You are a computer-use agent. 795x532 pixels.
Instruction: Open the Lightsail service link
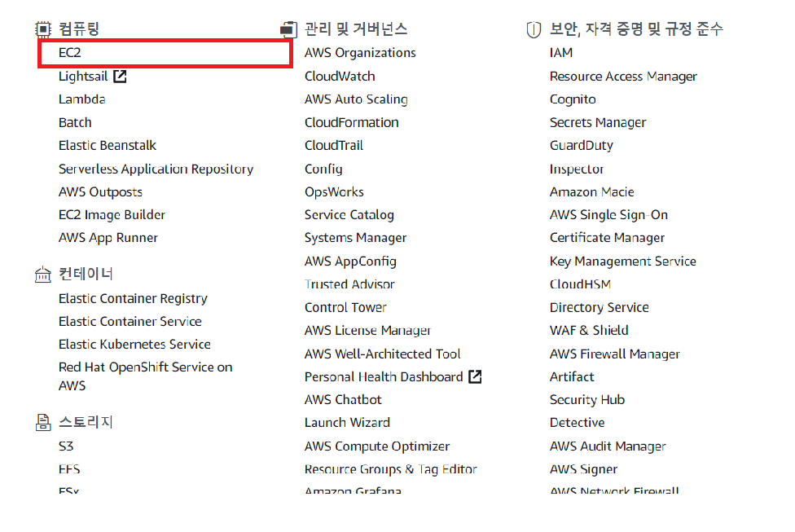coord(83,77)
